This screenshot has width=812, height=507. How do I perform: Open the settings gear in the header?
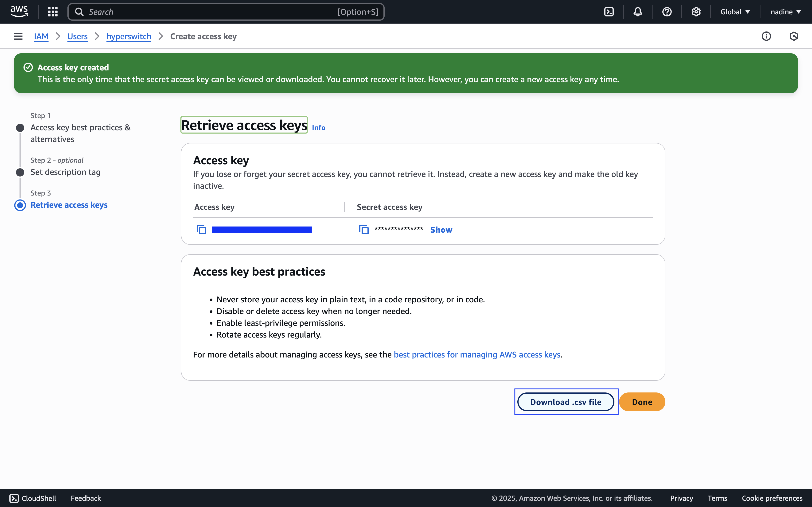pyautogui.click(x=696, y=12)
